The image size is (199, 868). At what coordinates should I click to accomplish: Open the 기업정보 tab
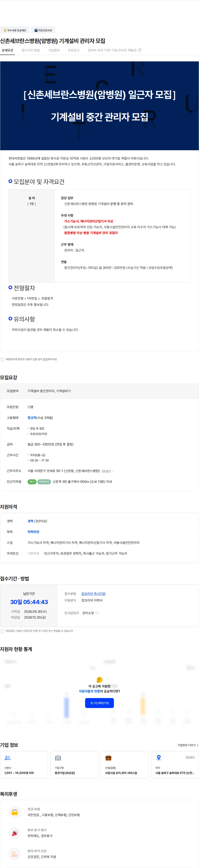tap(54, 50)
